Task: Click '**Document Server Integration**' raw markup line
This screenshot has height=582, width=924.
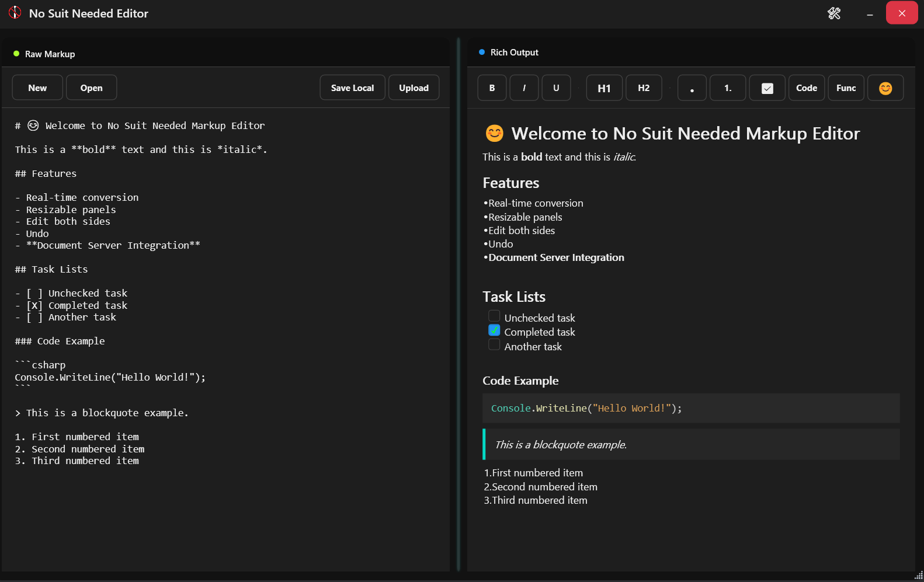Action: click(107, 245)
